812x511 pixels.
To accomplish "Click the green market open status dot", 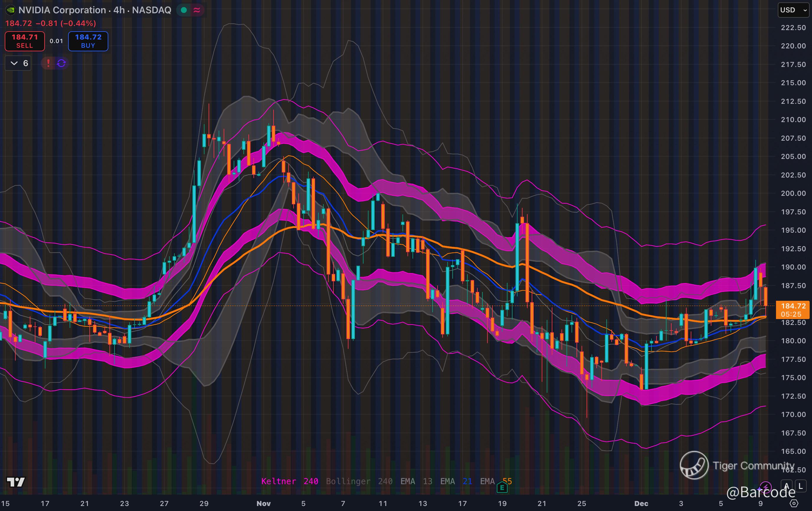I will [x=184, y=10].
